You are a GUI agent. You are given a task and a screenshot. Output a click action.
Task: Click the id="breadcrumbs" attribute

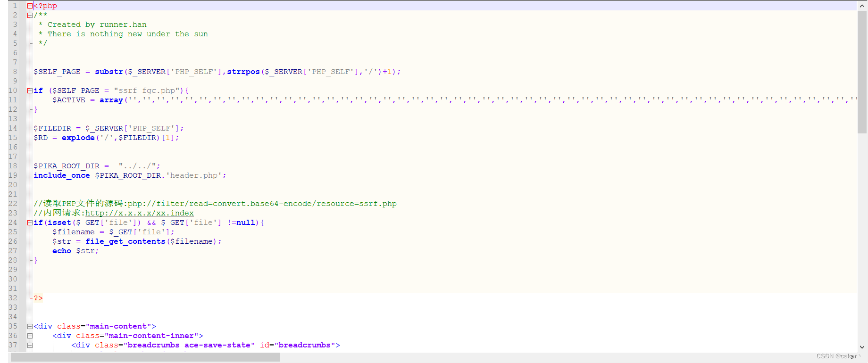[298, 345]
